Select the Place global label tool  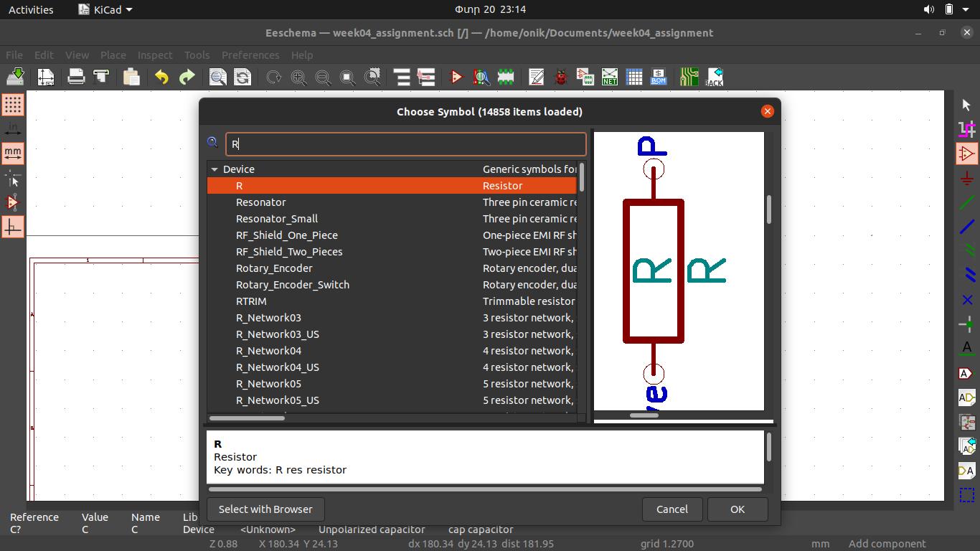click(x=967, y=373)
